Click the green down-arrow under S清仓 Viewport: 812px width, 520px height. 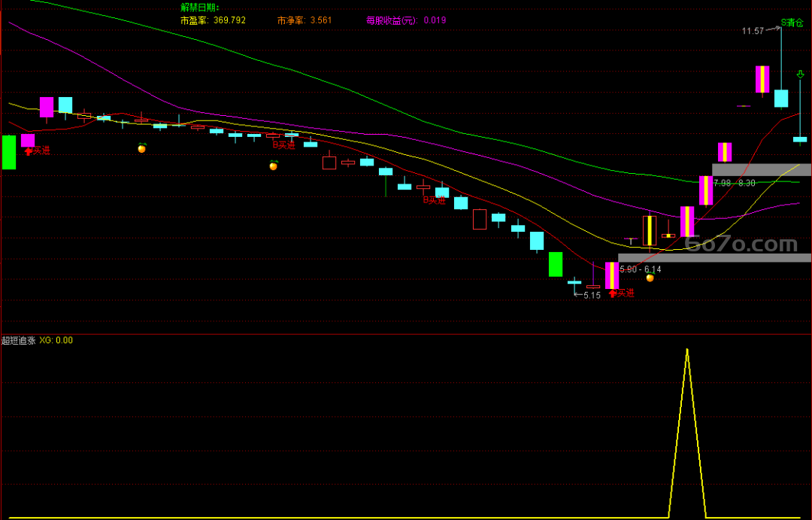tap(800, 75)
